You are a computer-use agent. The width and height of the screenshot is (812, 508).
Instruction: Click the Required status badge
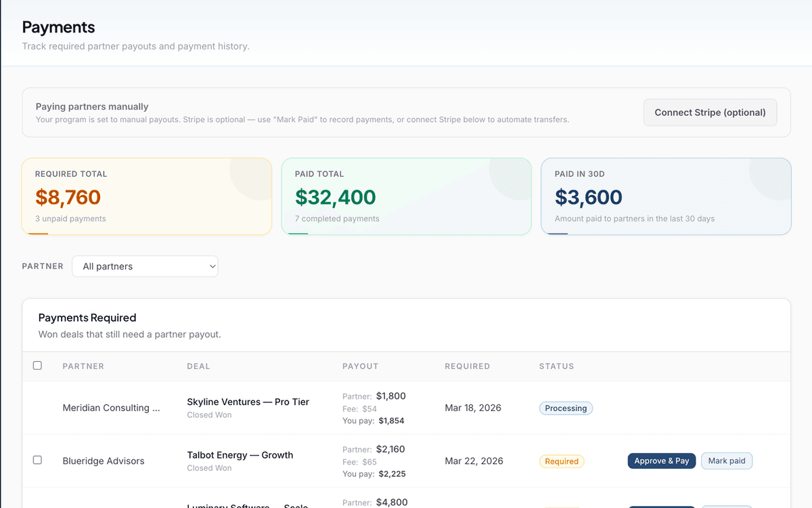[562, 461]
